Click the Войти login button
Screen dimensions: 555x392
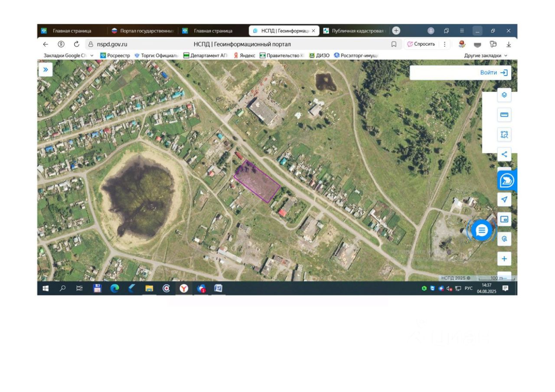pos(494,72)
